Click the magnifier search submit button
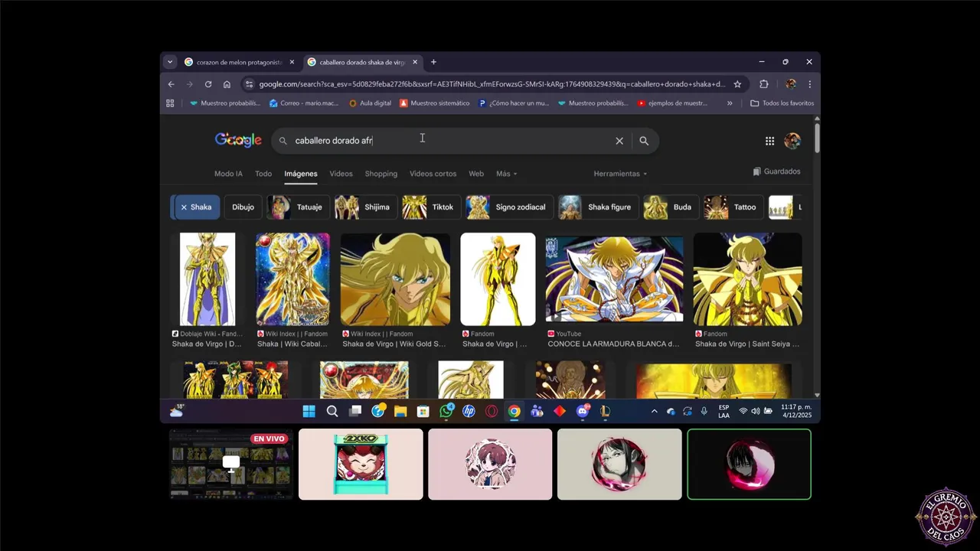The height and width of the screenshot is (551, 980). pyautogui.click(x=644, y=141)
